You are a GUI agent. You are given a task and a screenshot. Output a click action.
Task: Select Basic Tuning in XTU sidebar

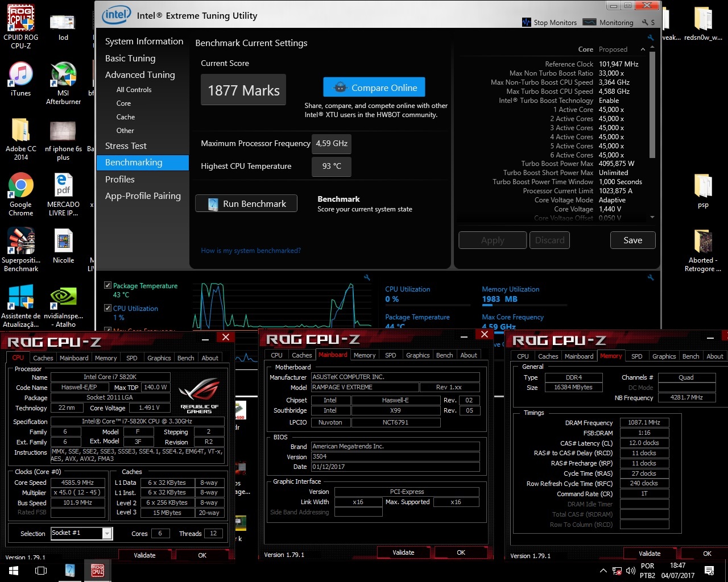pyautogui.click(x=130, y=58)
